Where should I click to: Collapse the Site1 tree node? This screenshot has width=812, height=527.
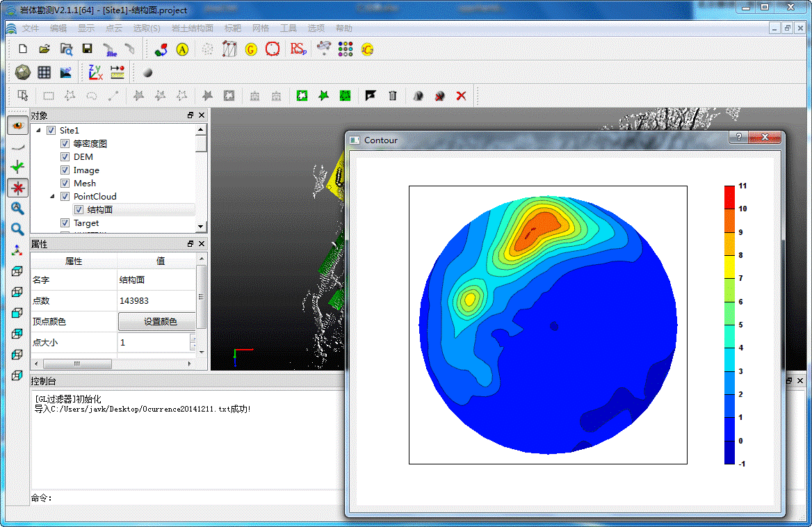[38, 131]
